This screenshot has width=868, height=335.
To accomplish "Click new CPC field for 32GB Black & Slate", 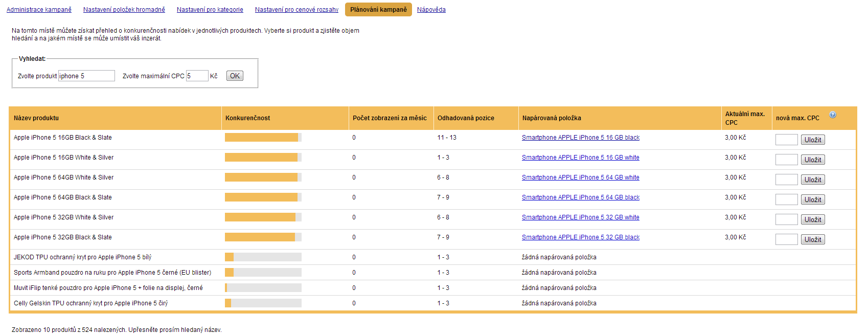I will click(787, 239).
